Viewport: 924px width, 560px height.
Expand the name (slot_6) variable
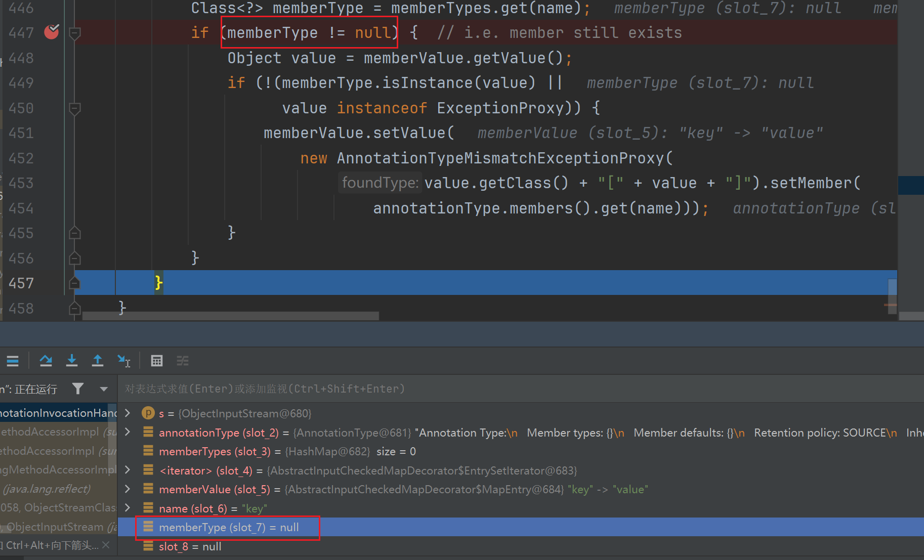click(128, 508)
